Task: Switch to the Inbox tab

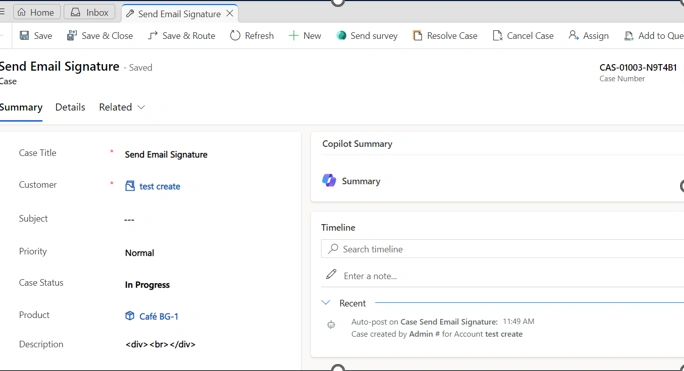Action: click(90, 12)
